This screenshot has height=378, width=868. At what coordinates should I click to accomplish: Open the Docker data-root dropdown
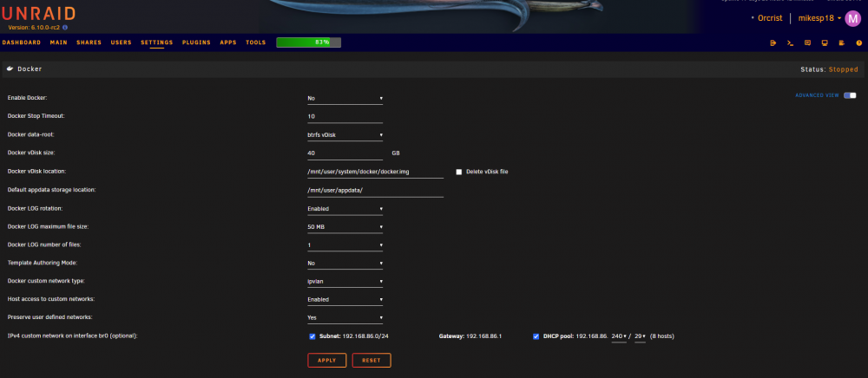(x=345, y=135)
